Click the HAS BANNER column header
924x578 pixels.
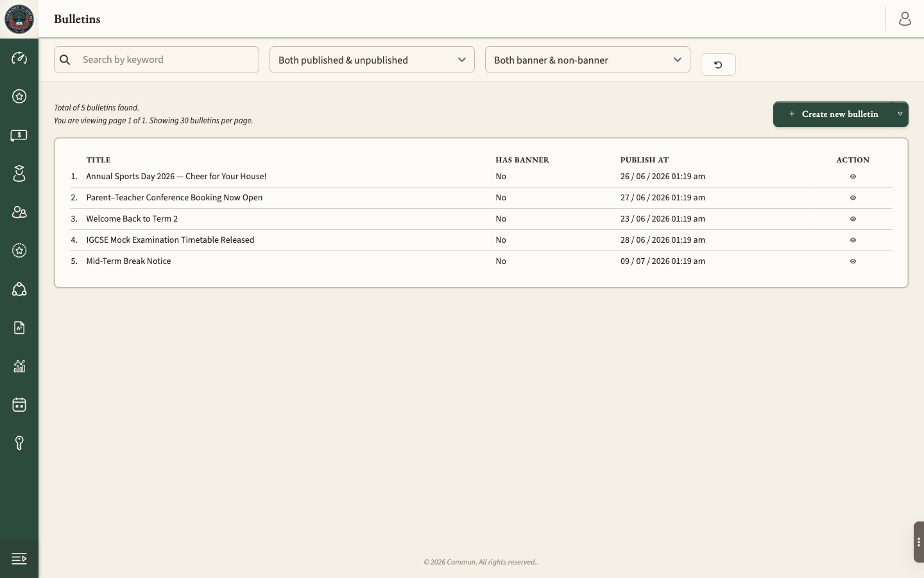pyautogui.click(x=522, y=160)
